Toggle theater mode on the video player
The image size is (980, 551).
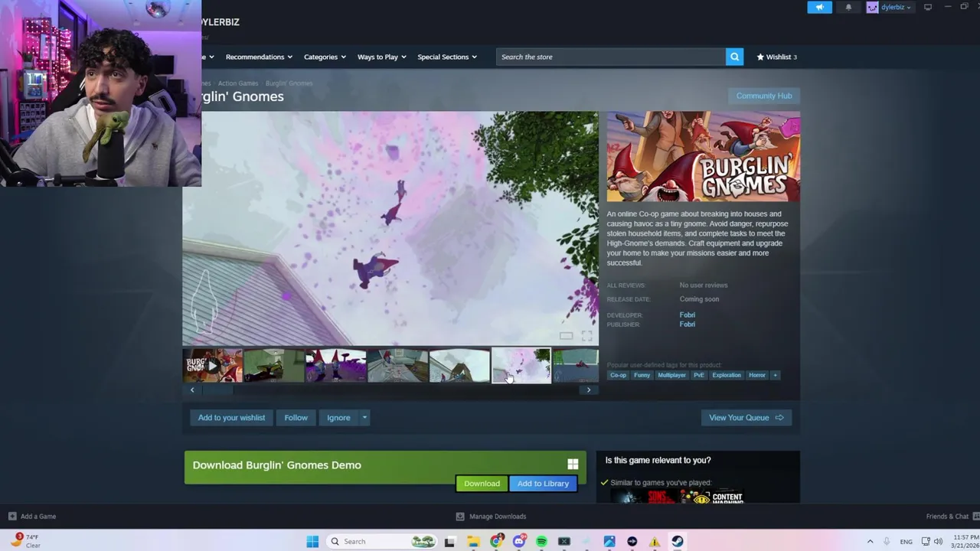pos(566,336)
